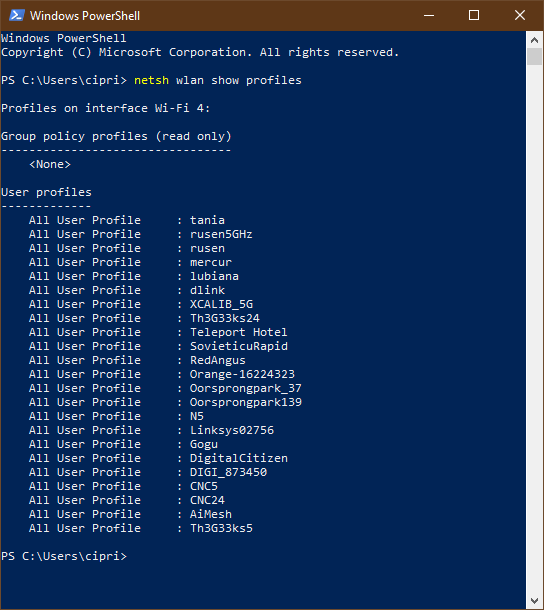Click "Group policy profiles (read only)" heading
This screenshot has width=544, height=610.
[116, 136]
